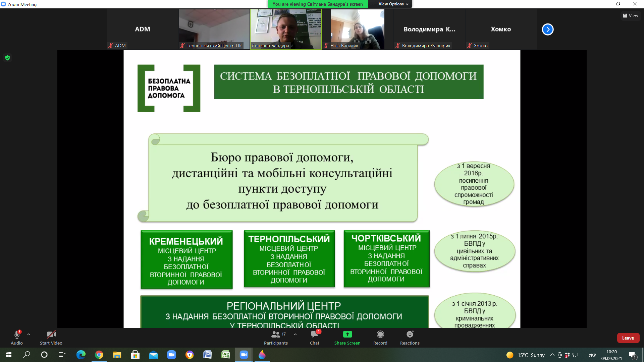Open clock showing 10:20 09.09.2021
This screenshot has height=362, width=644.
pyautogui.click(x=611, y=355)
